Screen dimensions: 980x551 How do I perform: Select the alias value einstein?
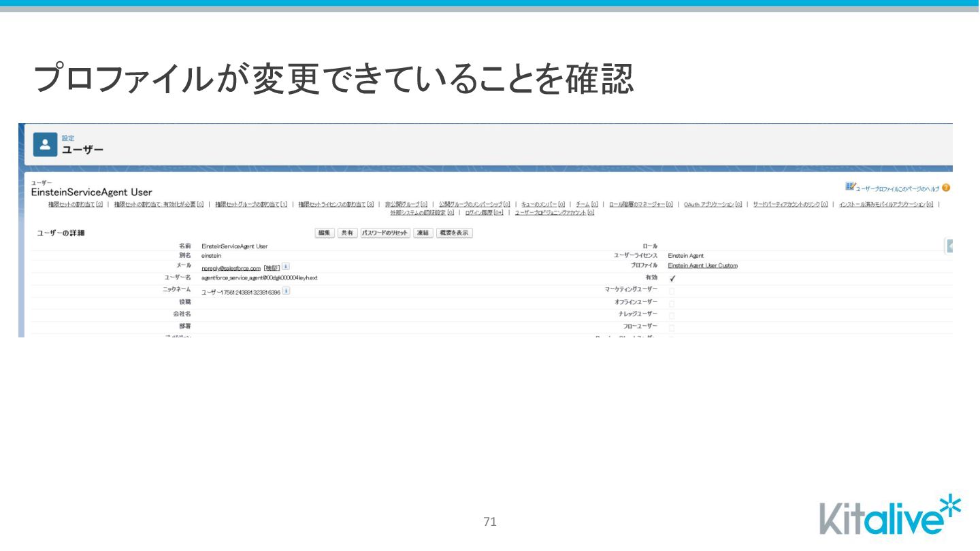pos(212,255)
